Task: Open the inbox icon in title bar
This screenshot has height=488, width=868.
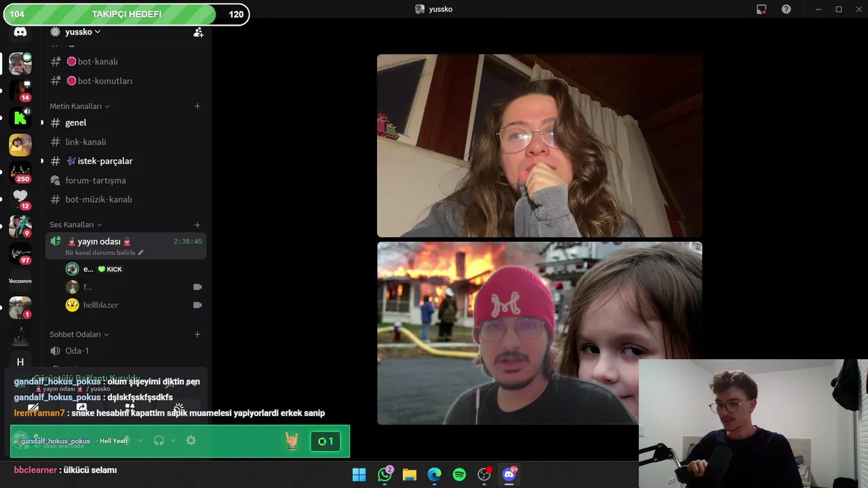Action: click(762, 9)
